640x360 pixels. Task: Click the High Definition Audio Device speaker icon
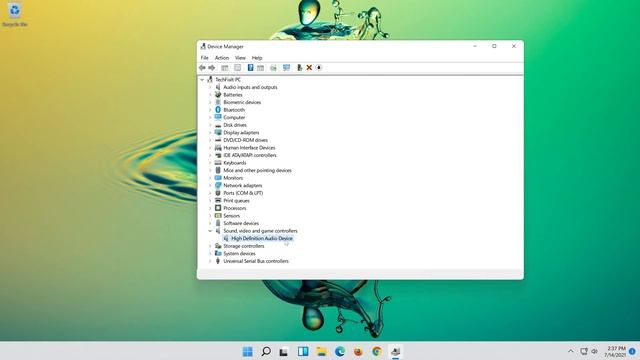(x=226, y=238)
